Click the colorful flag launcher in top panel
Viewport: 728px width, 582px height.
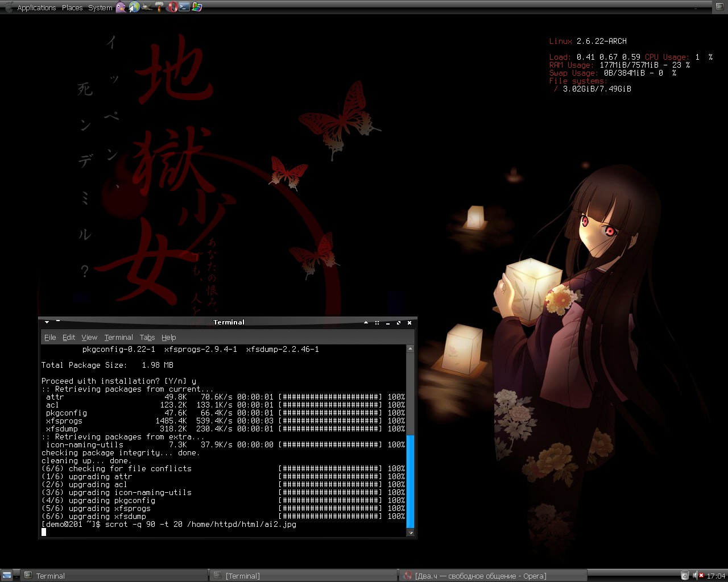(x=197, y=7)
